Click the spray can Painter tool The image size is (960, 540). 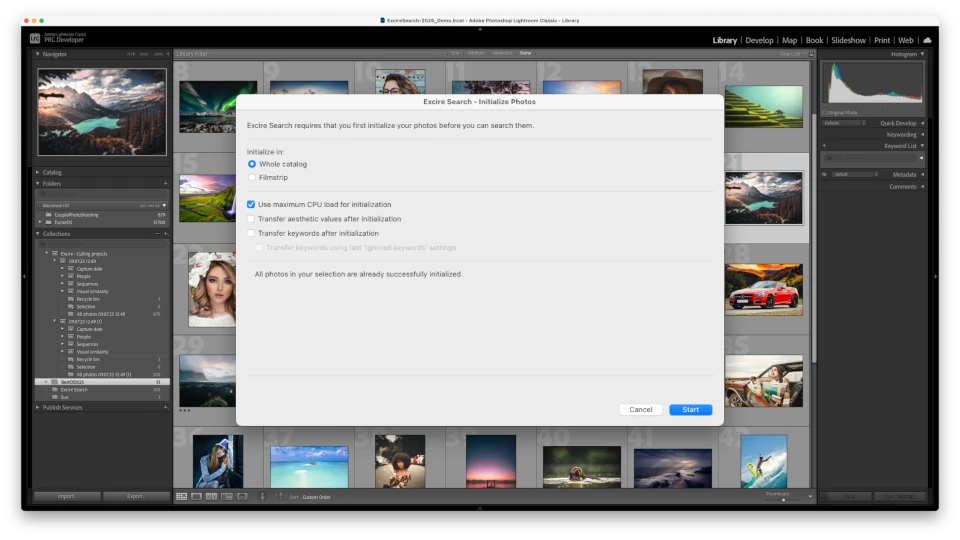point(262,496)
